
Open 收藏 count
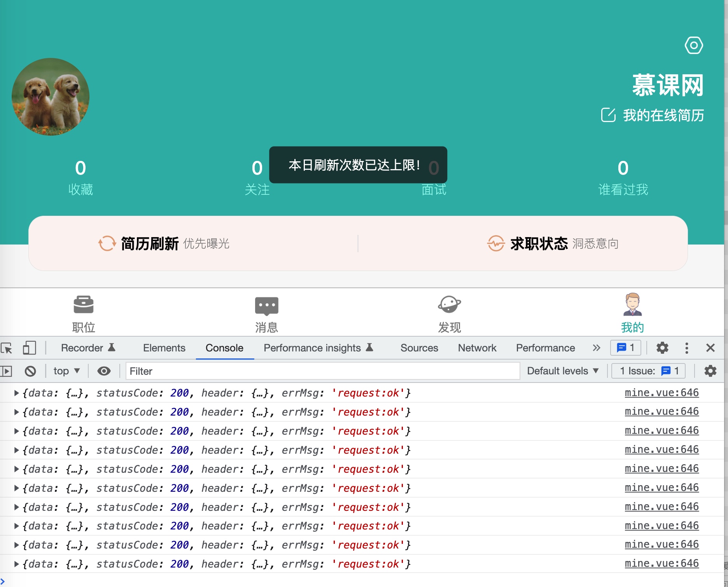80,178
